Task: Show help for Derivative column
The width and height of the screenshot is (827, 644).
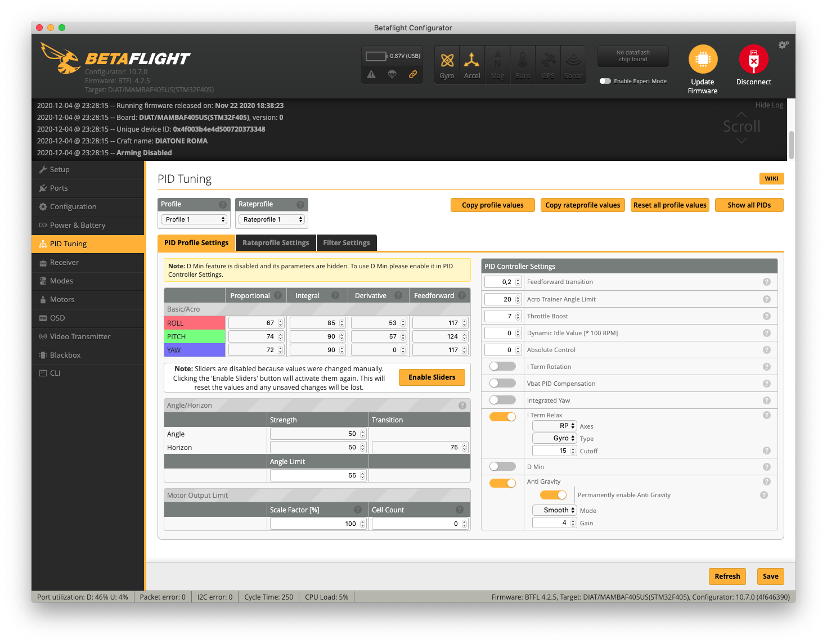Action: pyautogui.click(x=398, y=295)
